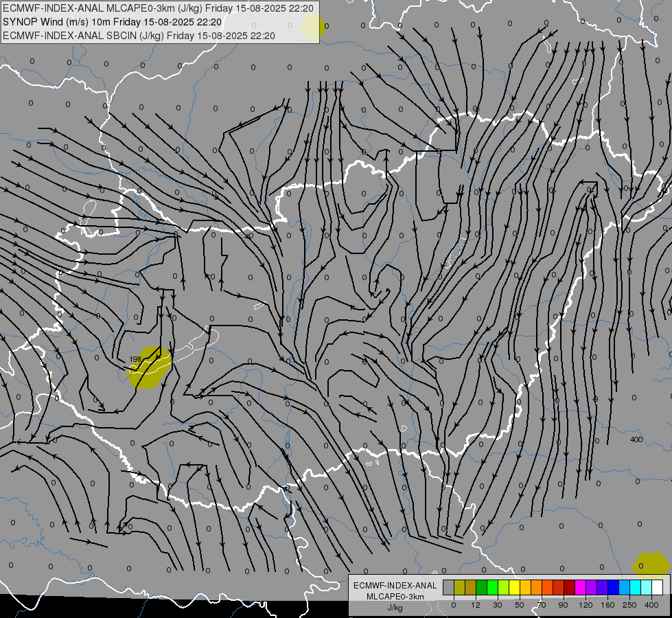Select the amber swatch right of 50
This screenshot has width=672, height=618.
point(525,587)
